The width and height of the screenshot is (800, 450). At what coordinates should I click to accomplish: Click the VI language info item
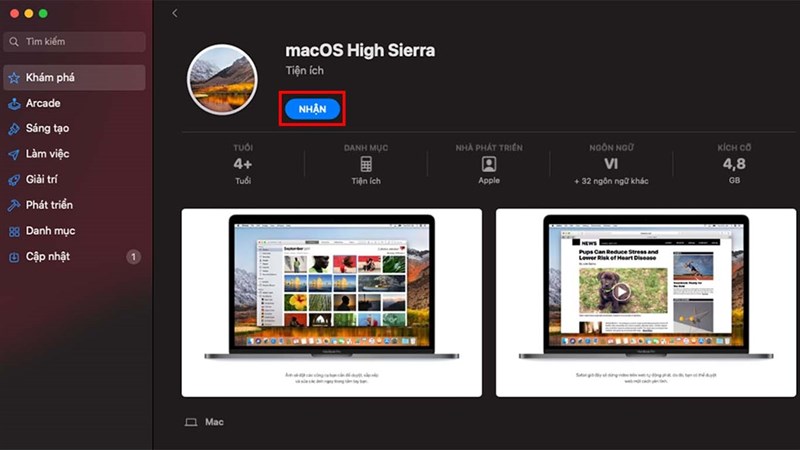tap(611, 164)
